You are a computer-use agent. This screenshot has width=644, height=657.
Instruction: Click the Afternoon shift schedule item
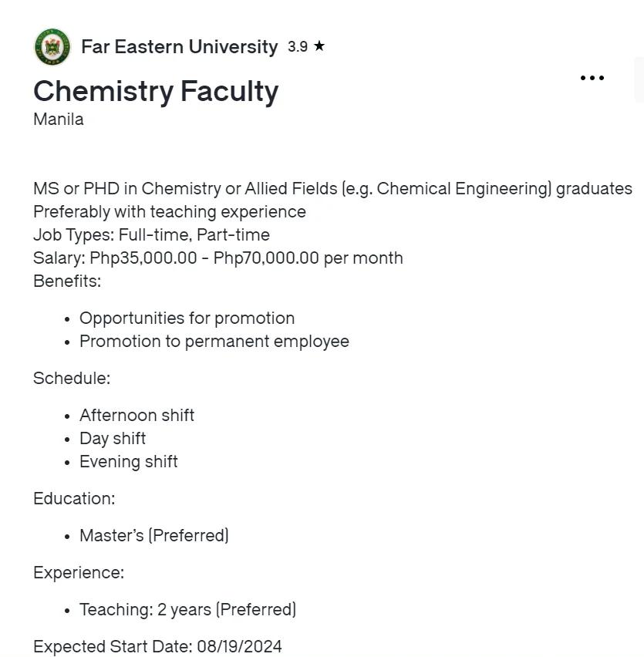click(x=137, y=416)
